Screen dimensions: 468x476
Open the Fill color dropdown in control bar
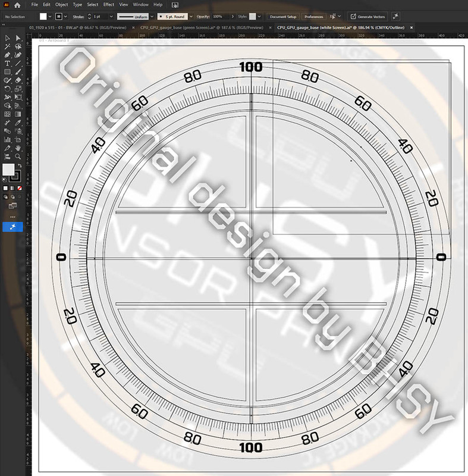50,17
